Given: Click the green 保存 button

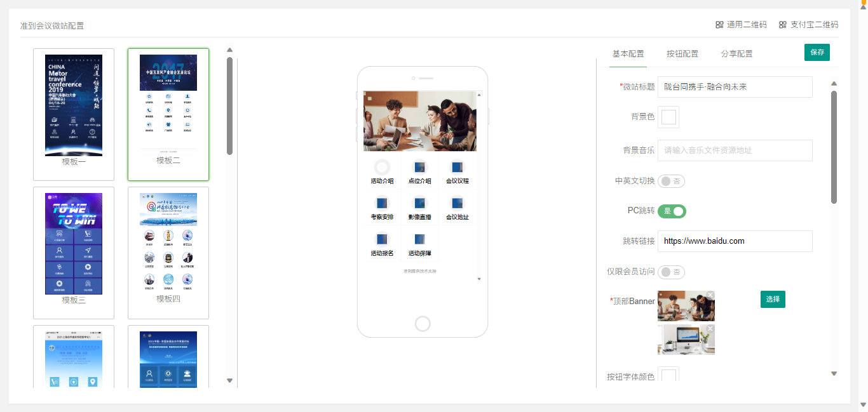Looking at the screenshot, I should pos(817,53).
